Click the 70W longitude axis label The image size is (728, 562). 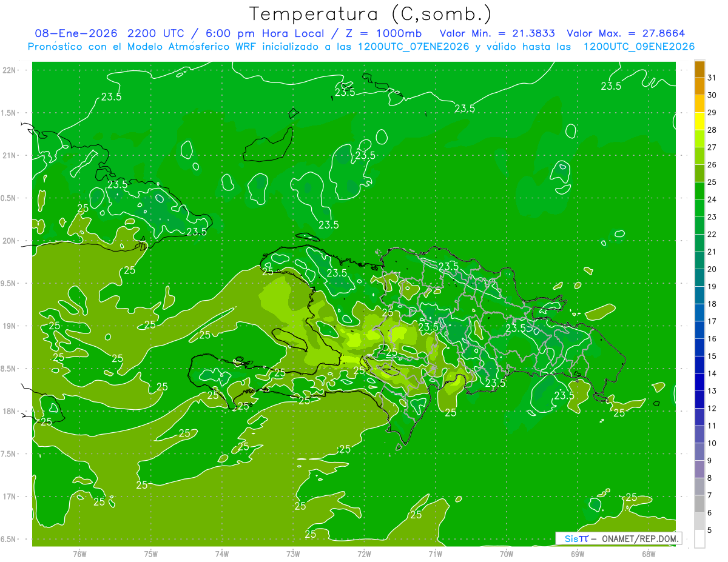507,554
